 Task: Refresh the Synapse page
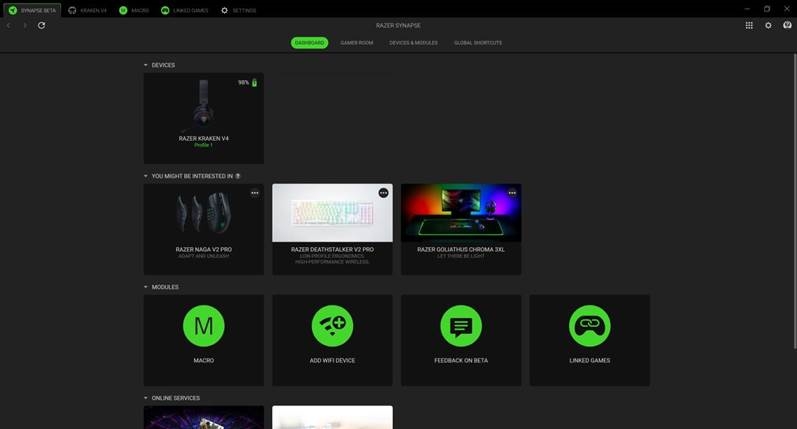pyautogui.click(x=41, y=25)
